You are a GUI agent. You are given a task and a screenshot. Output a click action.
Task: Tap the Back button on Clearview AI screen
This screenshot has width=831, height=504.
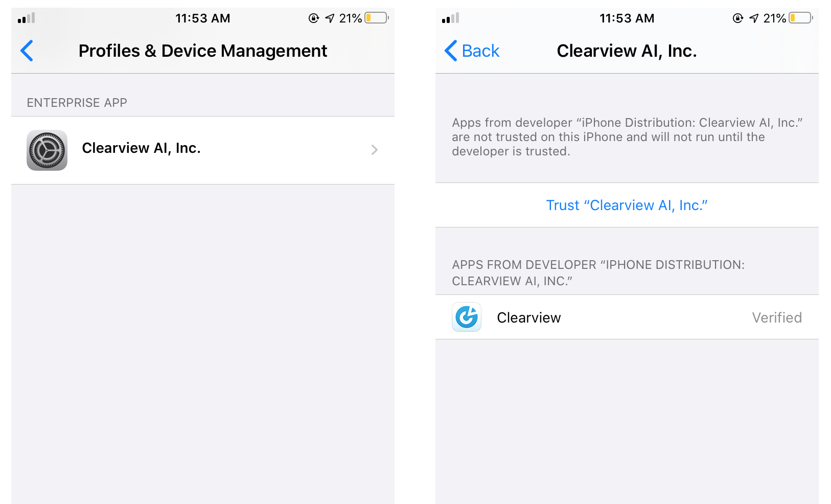pos(472,51)
